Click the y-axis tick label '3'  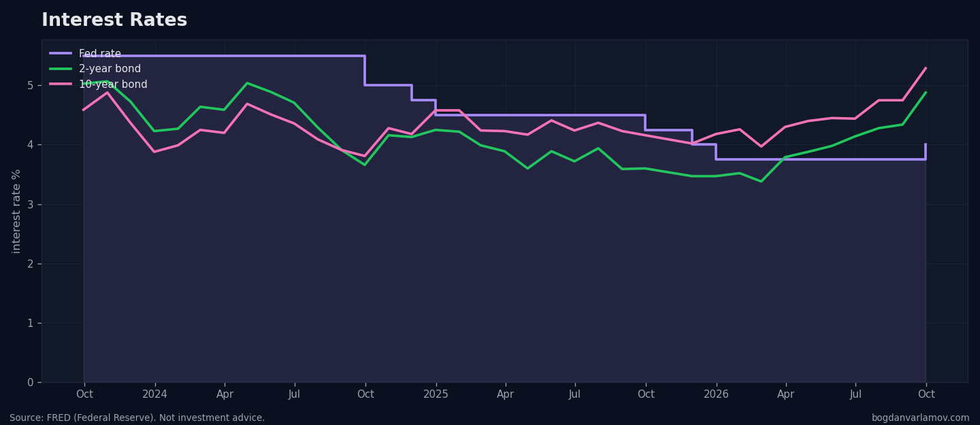31,204
